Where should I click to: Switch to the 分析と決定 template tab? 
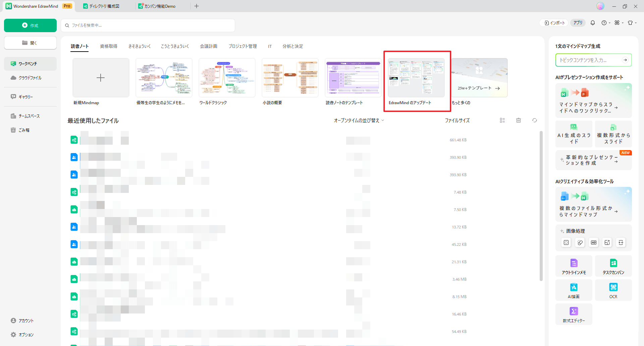(x=293, y=46)
